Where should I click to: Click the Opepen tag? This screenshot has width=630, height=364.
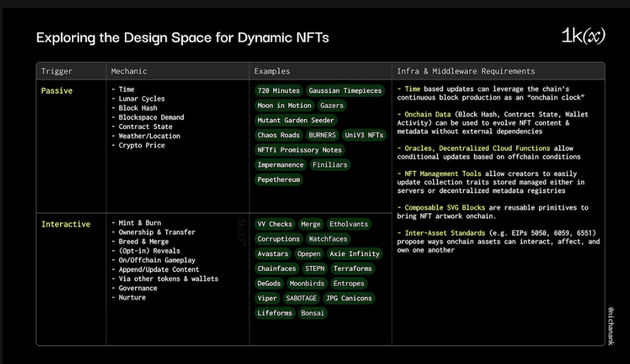click(x=309, y=254)
